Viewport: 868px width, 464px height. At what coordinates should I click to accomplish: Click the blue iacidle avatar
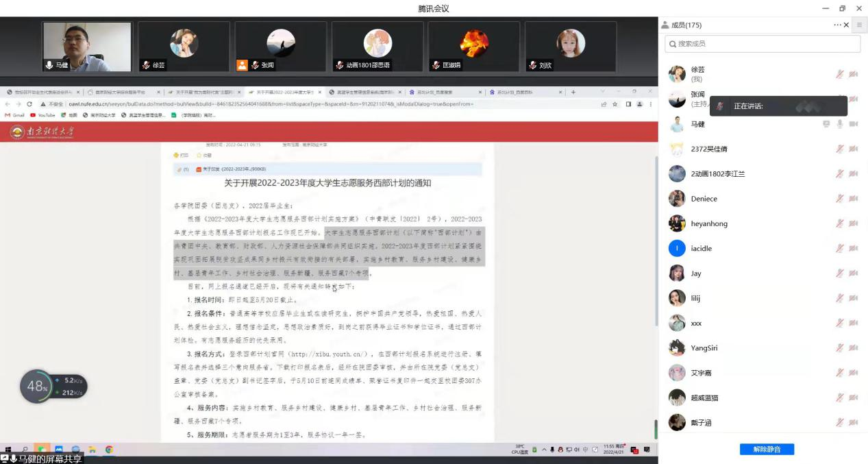click(677, 248)
